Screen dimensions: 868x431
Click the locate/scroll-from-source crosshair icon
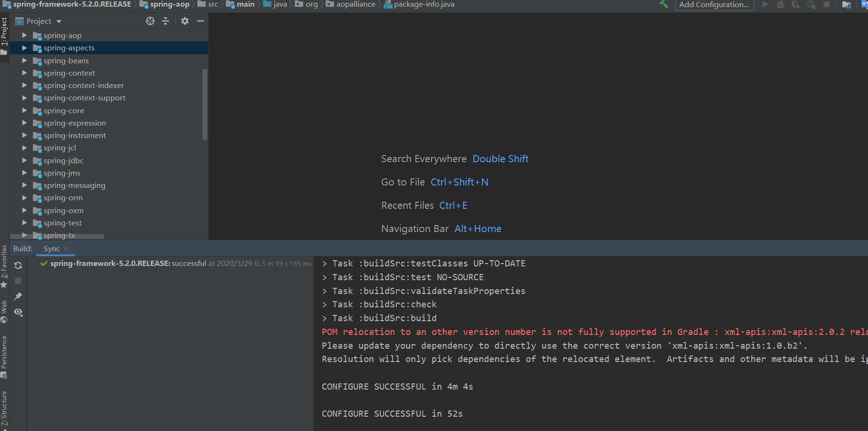click(150, 21)
